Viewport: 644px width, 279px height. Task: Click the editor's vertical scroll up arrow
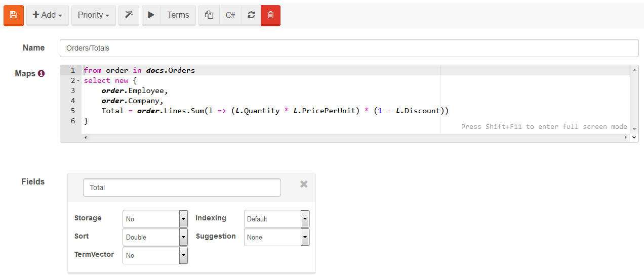(x=635, y=69)
